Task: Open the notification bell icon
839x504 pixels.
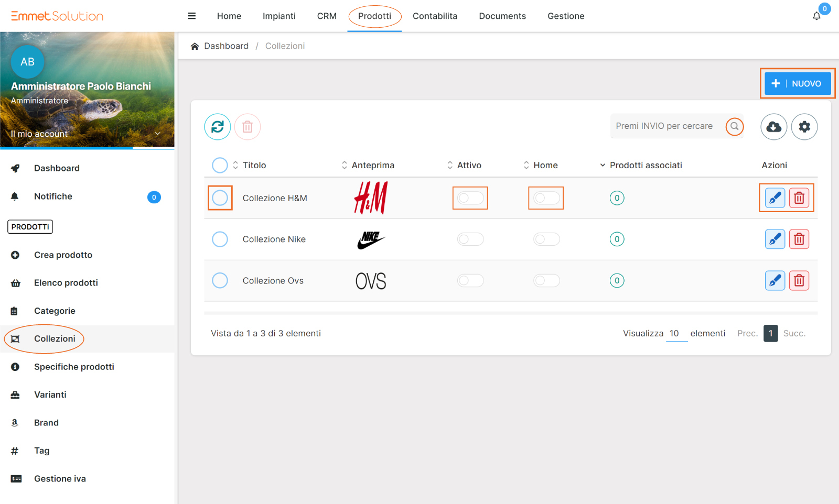Action: pyautogui.click(x=816, y=16)
